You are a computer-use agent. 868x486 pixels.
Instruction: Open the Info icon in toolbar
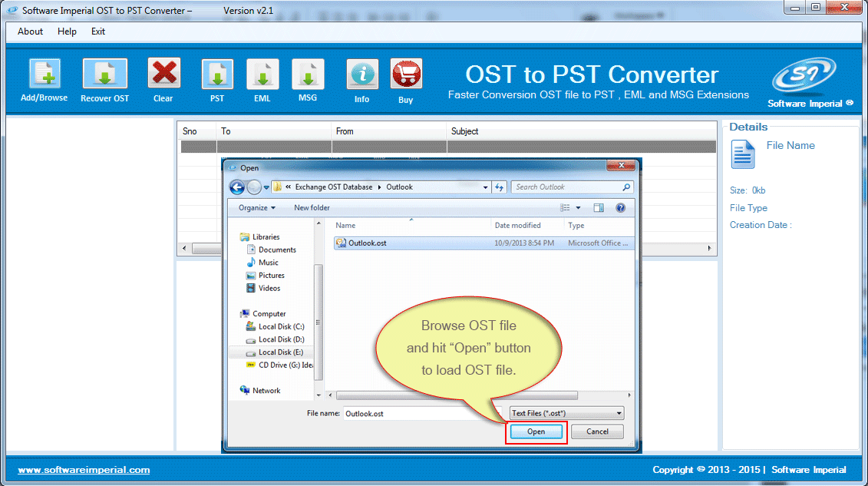point(362,74)
